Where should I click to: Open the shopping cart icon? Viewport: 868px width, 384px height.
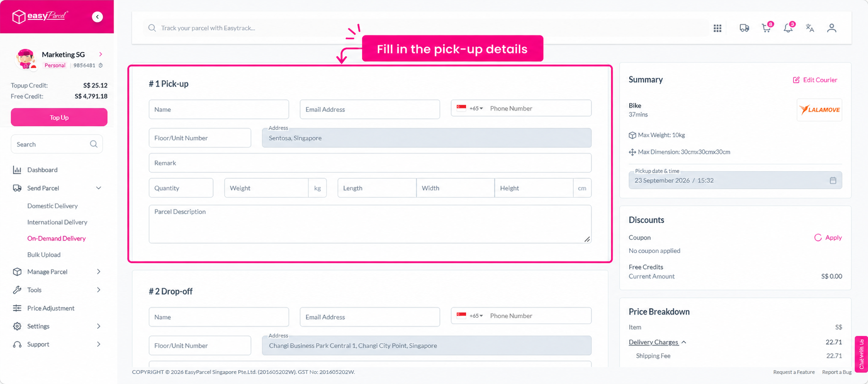766,28
